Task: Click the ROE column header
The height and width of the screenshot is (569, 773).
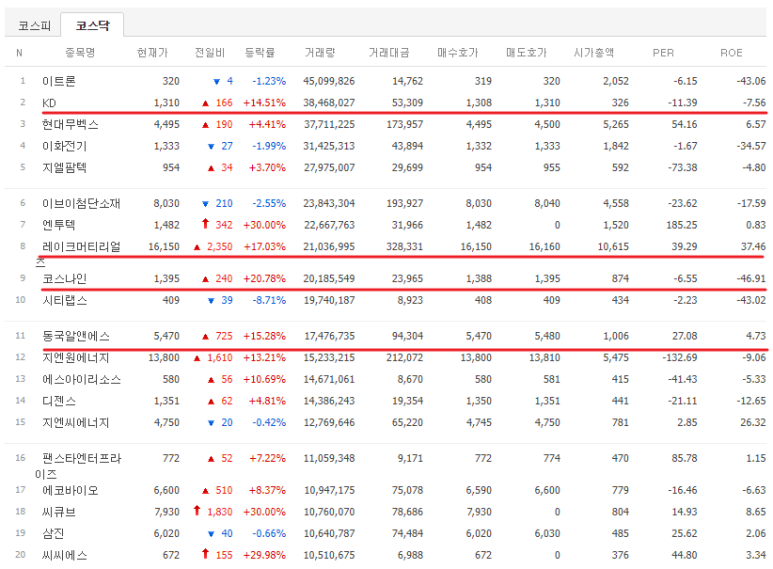Action: pyautogui.click(x=731, y=53)
